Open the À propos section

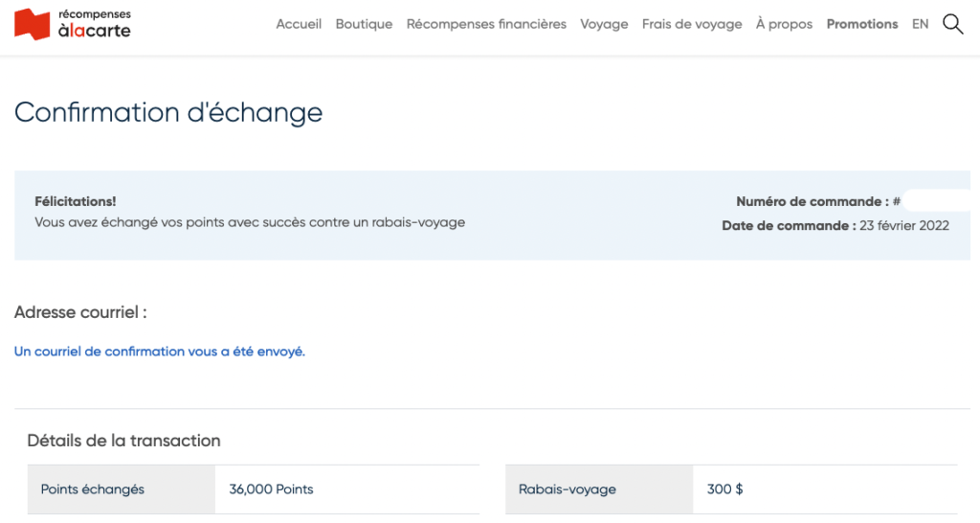coord(784,24)
